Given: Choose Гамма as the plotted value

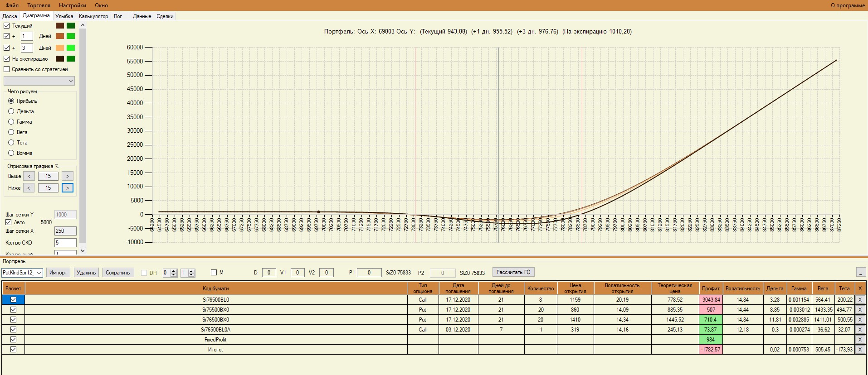Looking at the screenshot, I should [x=11, y=122].
